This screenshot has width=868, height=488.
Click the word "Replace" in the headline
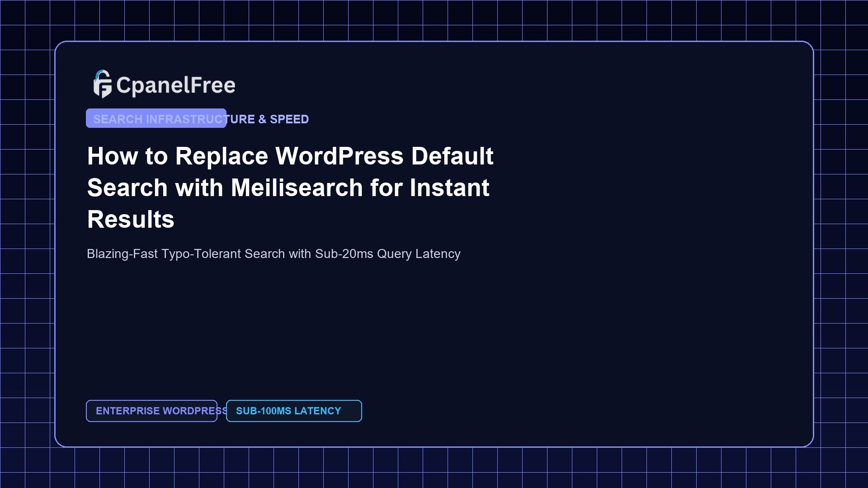tap(222, 156)
